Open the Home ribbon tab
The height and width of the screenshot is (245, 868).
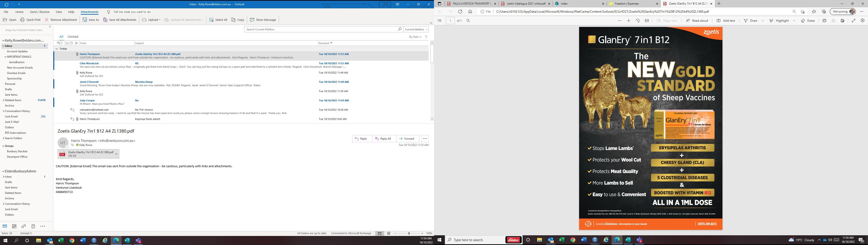pyautogui.click(x=19, y=12)
